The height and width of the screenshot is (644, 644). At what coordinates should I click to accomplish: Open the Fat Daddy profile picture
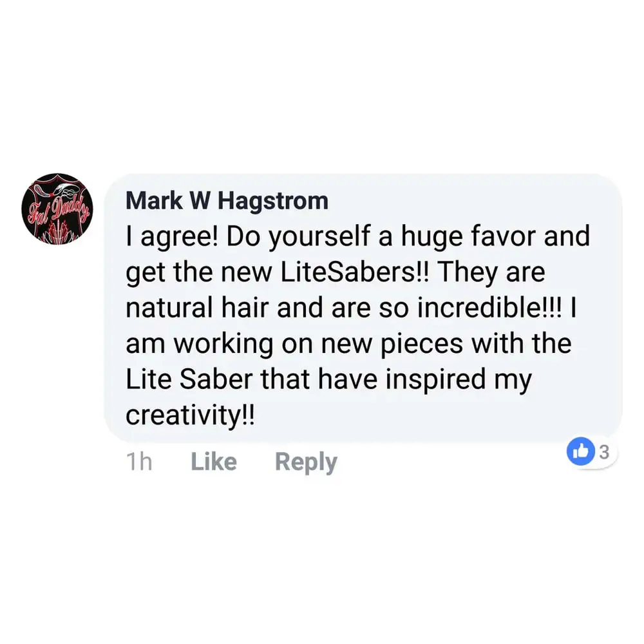57,209
